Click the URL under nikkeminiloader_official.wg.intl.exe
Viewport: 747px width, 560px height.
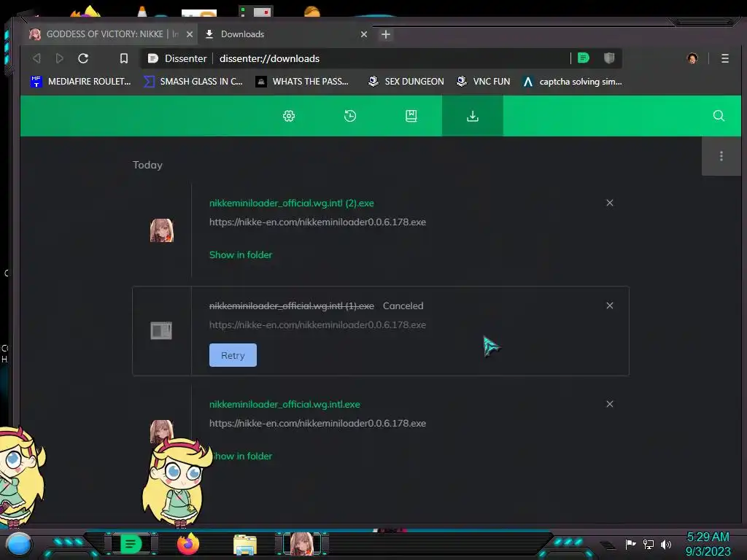pyautogui.click(x=317, y=424)
